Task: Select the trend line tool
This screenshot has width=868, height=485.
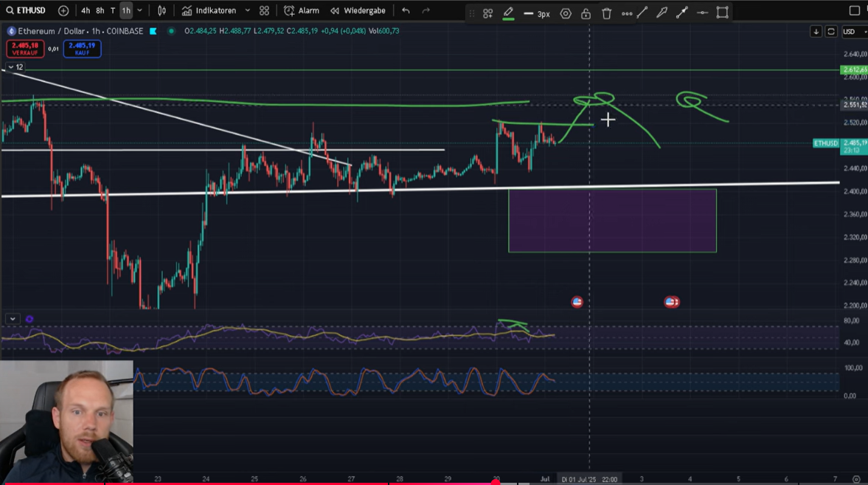Action: point(642,13)
